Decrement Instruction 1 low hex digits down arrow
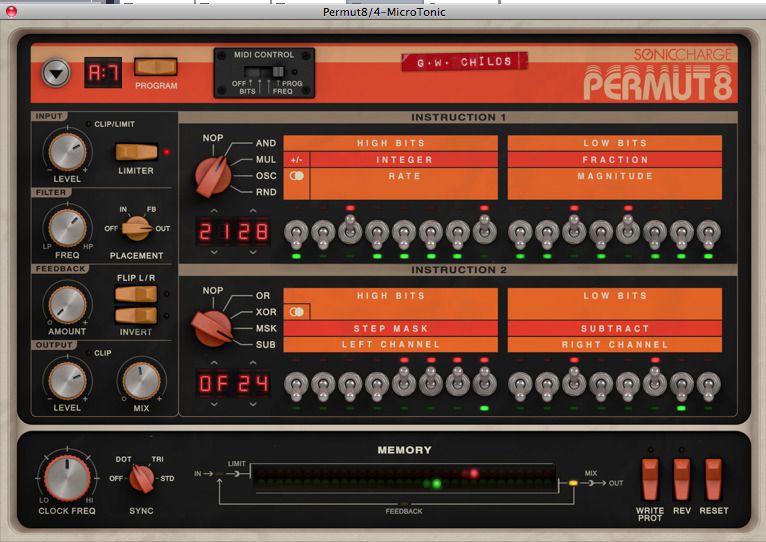 pos(253,253)
